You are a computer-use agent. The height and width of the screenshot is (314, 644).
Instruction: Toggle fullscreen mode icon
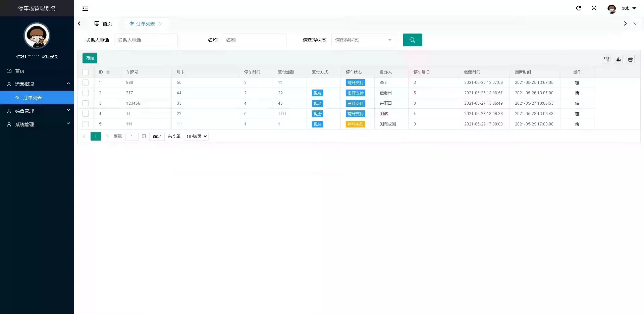(x=594, y=8)
